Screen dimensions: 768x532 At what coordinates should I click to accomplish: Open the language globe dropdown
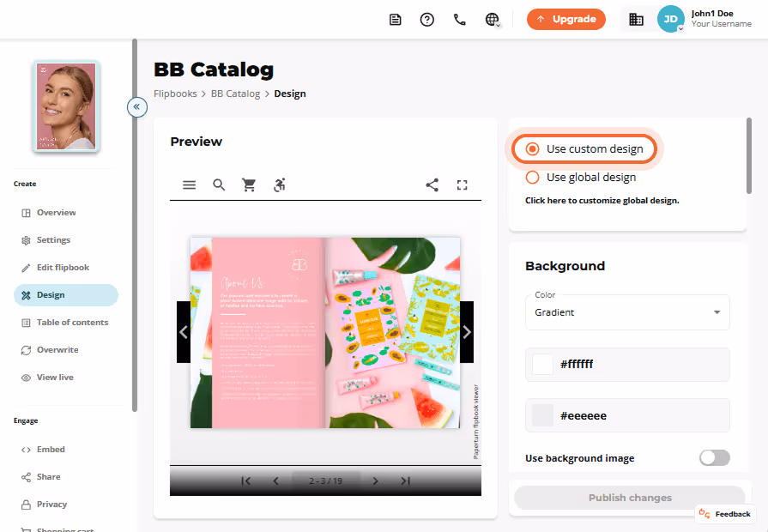(493, 20)
